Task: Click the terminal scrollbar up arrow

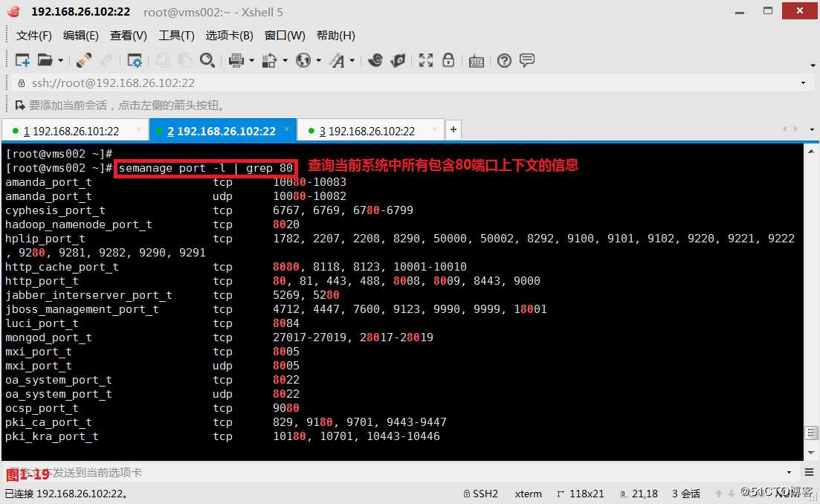Action: pos(811,152)
